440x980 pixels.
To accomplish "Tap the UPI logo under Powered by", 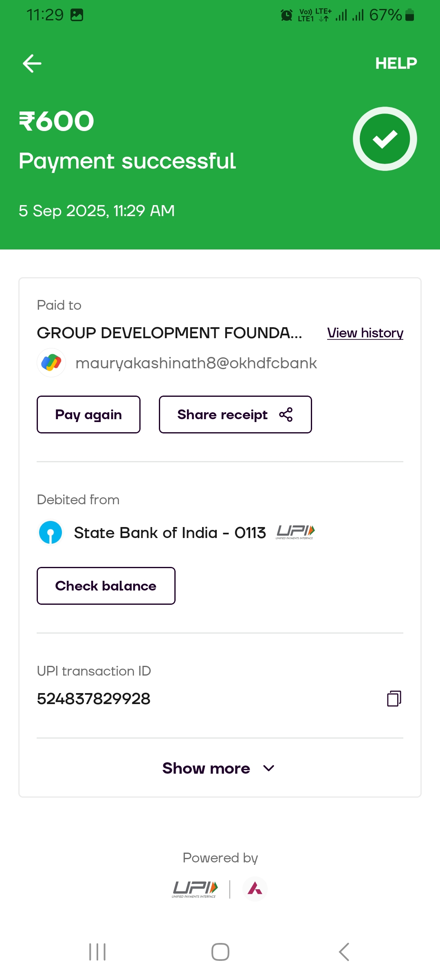I will (x=195, y=889).
